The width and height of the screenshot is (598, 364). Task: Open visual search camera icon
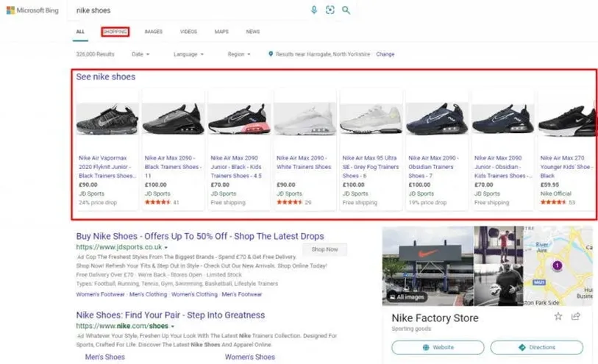tap(330, 10)
